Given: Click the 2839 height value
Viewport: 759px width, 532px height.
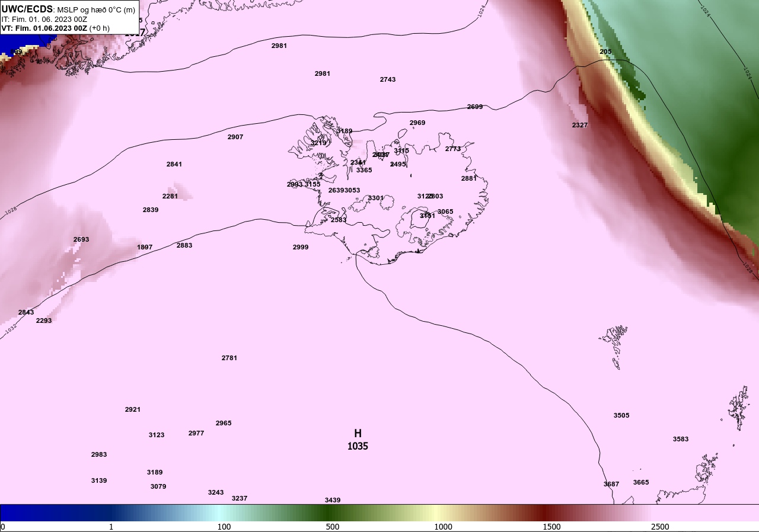Looking at the screenshot, I should click(151, 210).
